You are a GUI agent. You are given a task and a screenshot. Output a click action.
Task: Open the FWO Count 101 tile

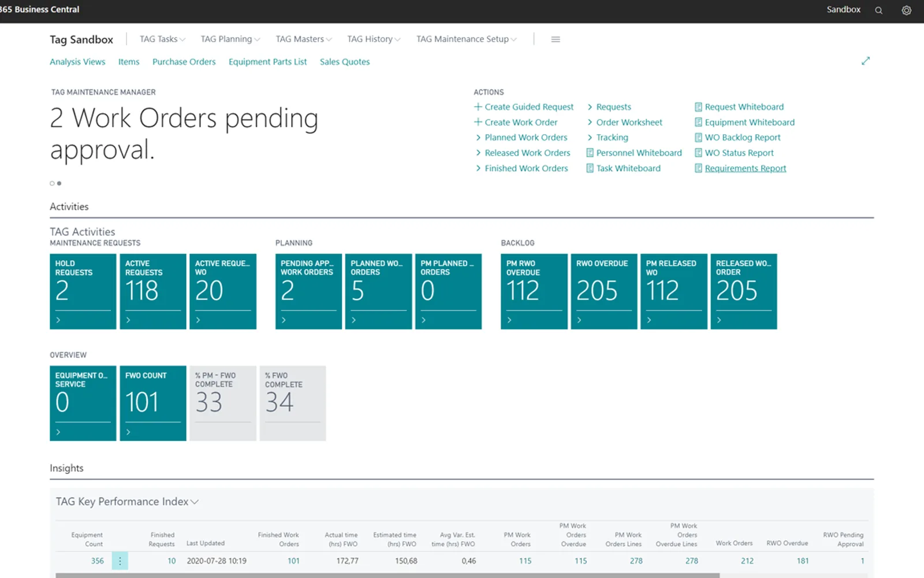[153, 403]
